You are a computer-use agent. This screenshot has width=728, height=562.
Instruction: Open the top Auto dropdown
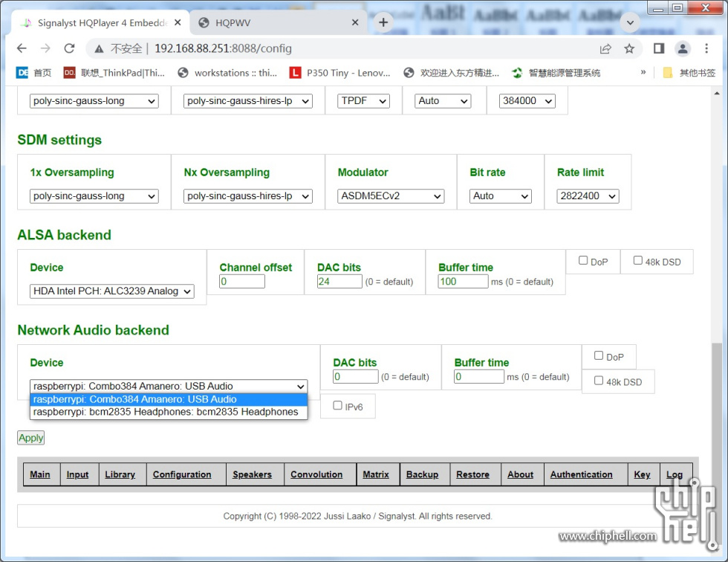(443, 101)
